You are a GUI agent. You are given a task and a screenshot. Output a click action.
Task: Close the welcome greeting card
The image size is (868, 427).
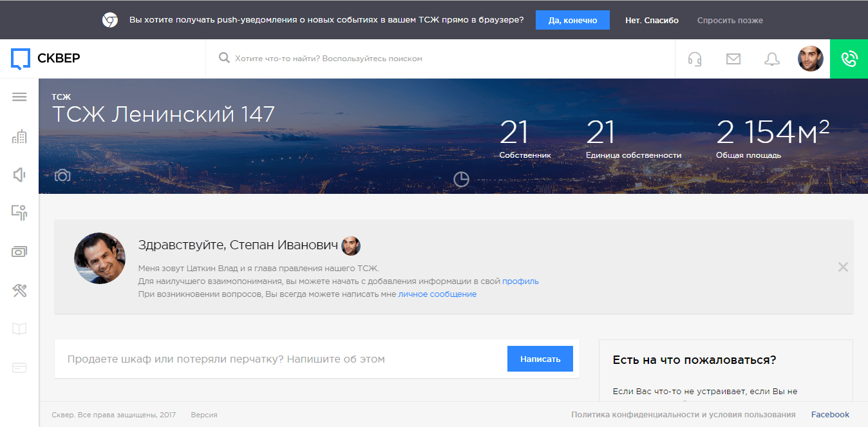(842, 267)
